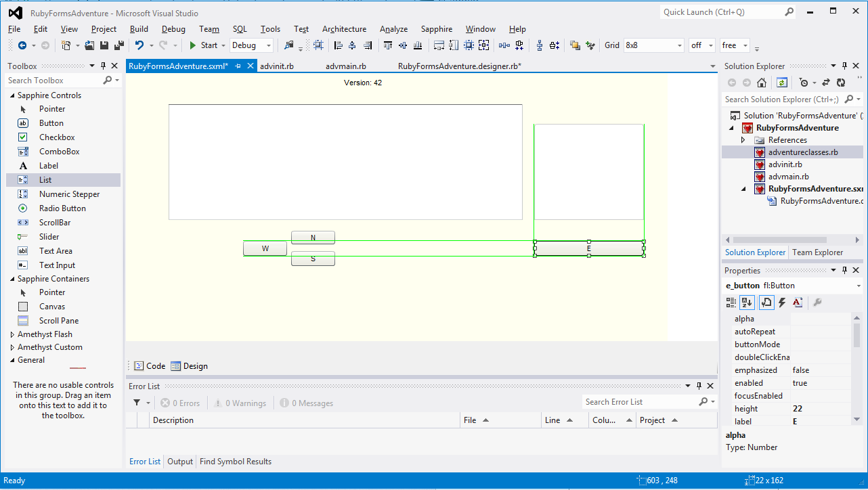Screen dimensions: 868x490
Task: Click the Alphabetical sort icon in Properties
Action: [747, 303]
